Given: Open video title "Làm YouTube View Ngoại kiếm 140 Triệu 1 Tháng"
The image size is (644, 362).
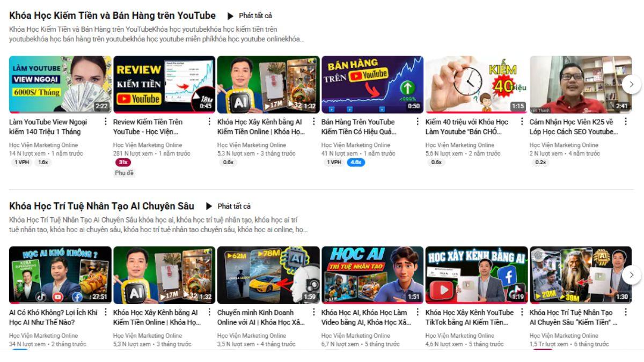Looking at the screenshot, I should pos(48,127).
